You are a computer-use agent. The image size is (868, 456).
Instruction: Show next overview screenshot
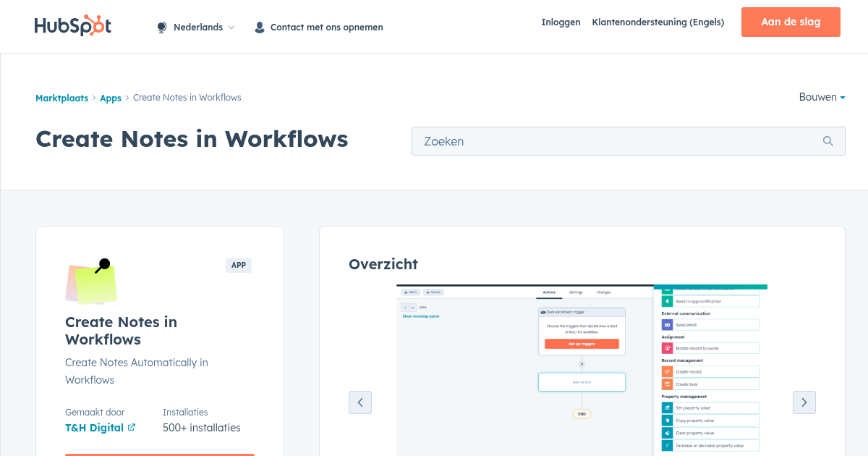pos(804,402)
